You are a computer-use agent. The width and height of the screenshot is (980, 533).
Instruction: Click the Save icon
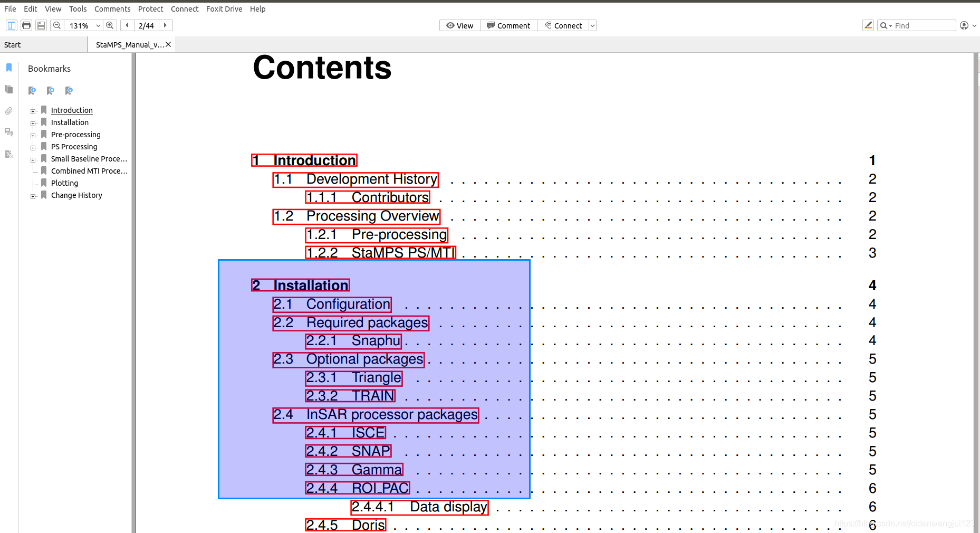coord(41,25)
